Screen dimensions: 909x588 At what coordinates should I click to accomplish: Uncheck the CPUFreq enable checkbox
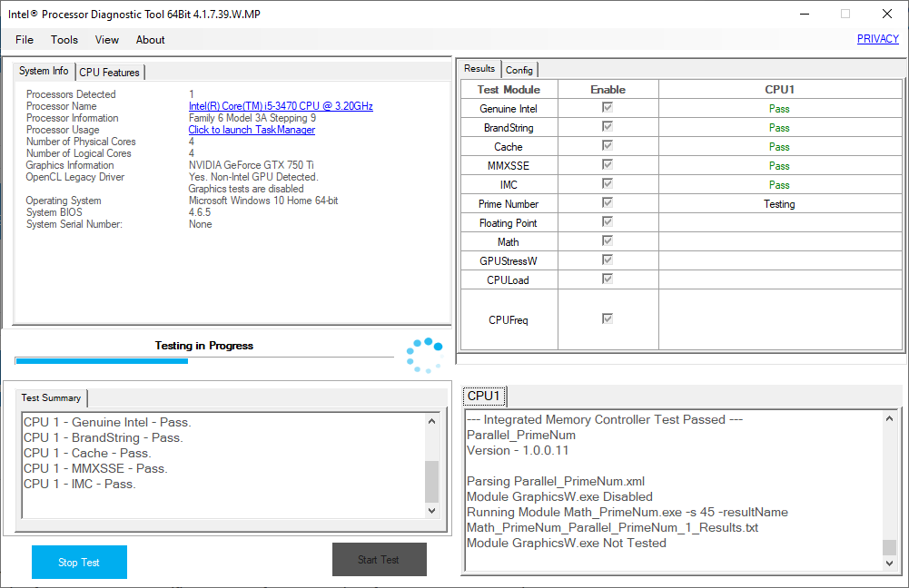(607, 318)
